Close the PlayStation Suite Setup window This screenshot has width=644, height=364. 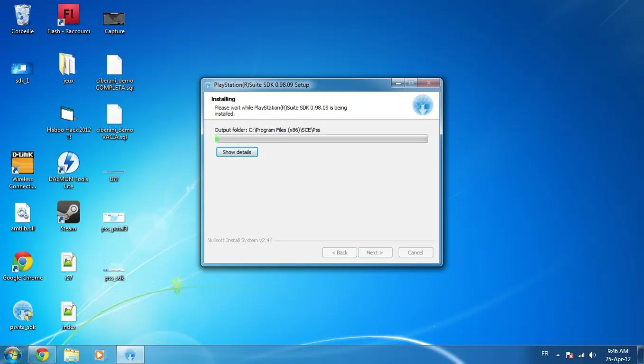click(x=429, y=83)
